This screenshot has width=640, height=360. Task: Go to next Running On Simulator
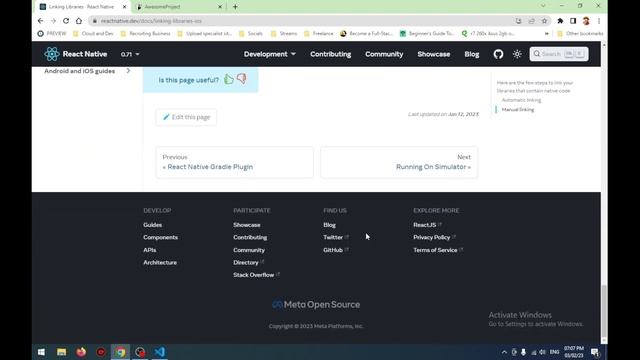click(x=399, y=162)
